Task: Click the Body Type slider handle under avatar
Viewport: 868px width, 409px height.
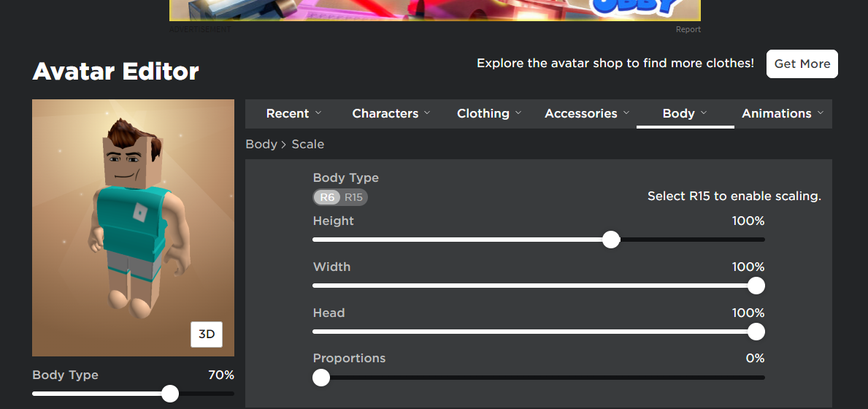Action: 170,394
